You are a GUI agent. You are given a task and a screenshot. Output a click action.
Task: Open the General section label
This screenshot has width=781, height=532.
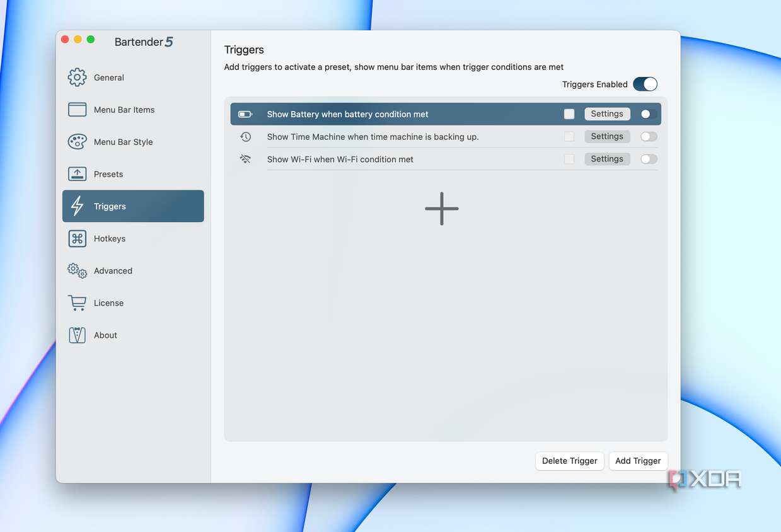click(x=109, y=78)
